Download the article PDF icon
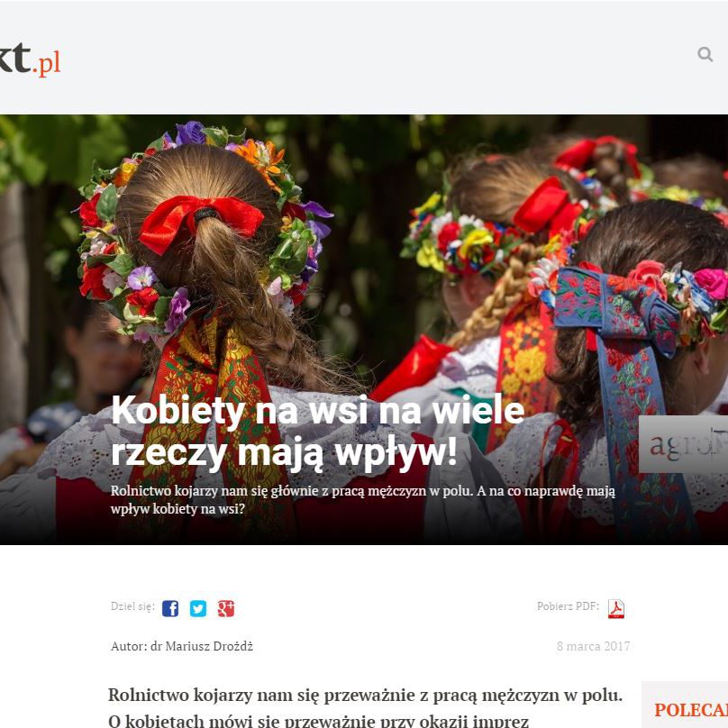 coord(616,609)
